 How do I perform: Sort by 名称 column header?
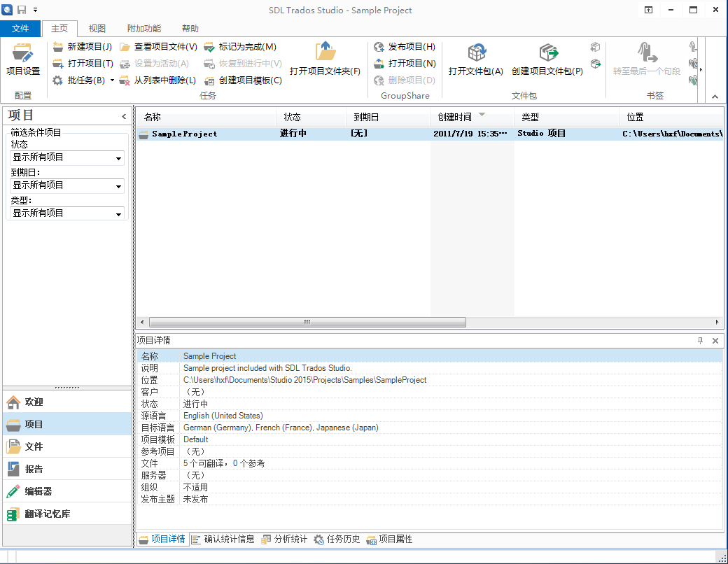click(206, 117)
